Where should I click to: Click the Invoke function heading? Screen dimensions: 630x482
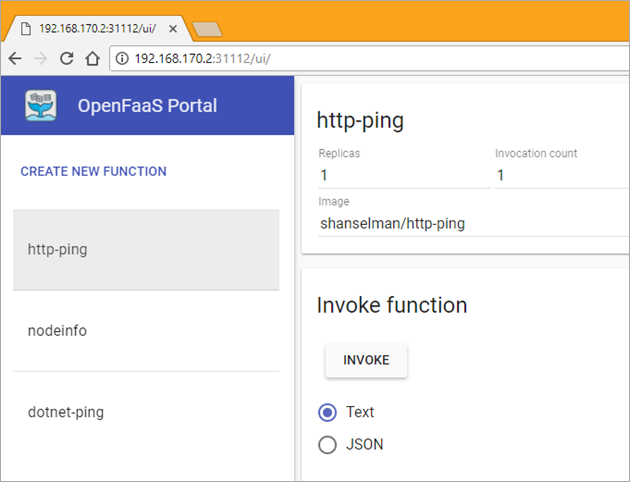(x=392, y=305)
